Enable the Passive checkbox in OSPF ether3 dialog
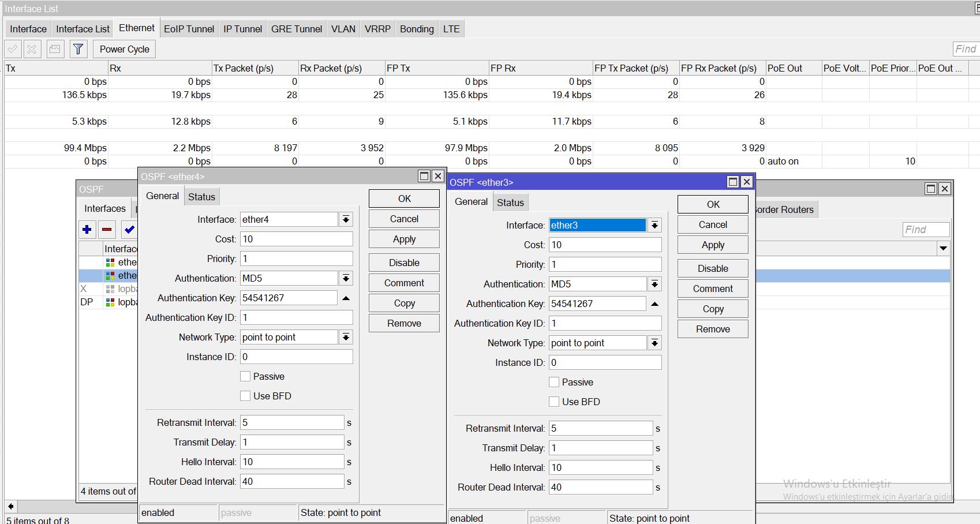 tap(554, 382)
